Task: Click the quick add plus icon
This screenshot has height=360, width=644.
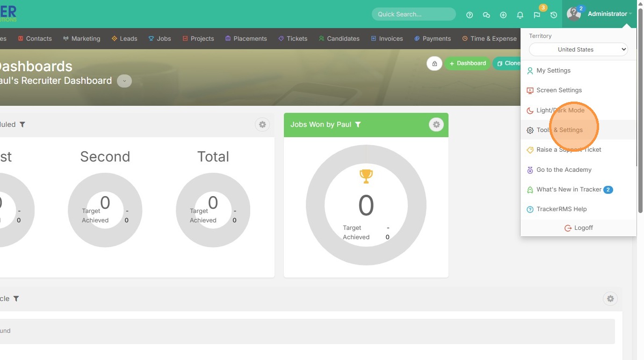Action: (x=503, y=15)
